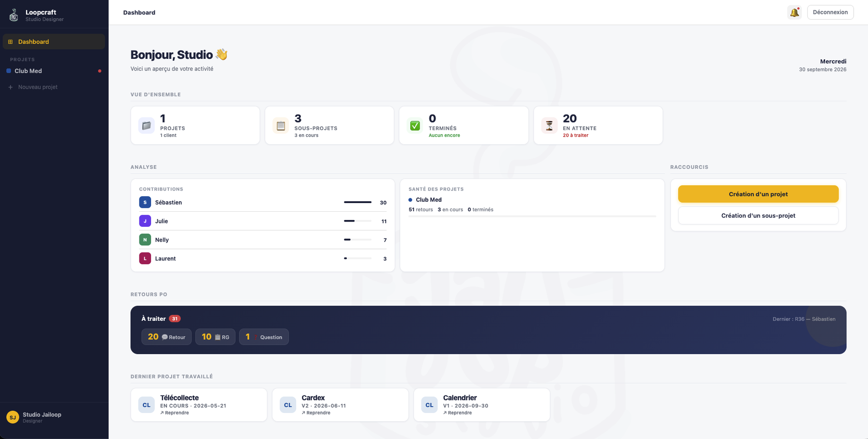Click Reprendre link on Calendrier card
868x439 pixels.
click(x=458, y=413)
